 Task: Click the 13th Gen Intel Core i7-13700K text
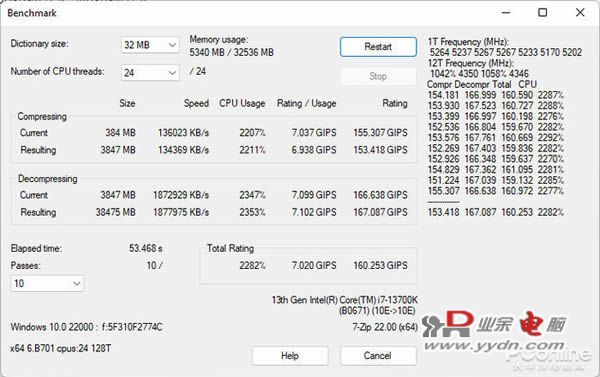point(344,300)
